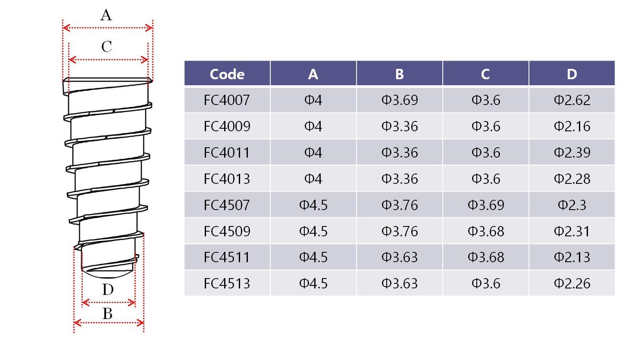Click the A column header
Viewport: 644px width, 347px height.
[x=313, y=74]
